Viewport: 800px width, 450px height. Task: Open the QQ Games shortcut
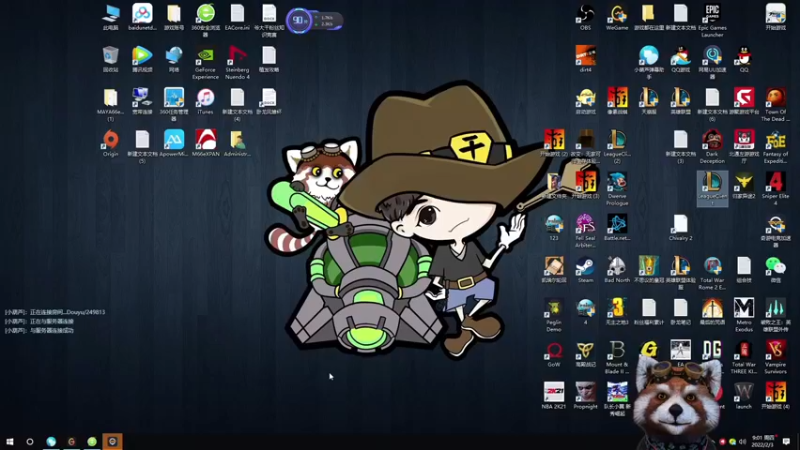pos(680,59)
